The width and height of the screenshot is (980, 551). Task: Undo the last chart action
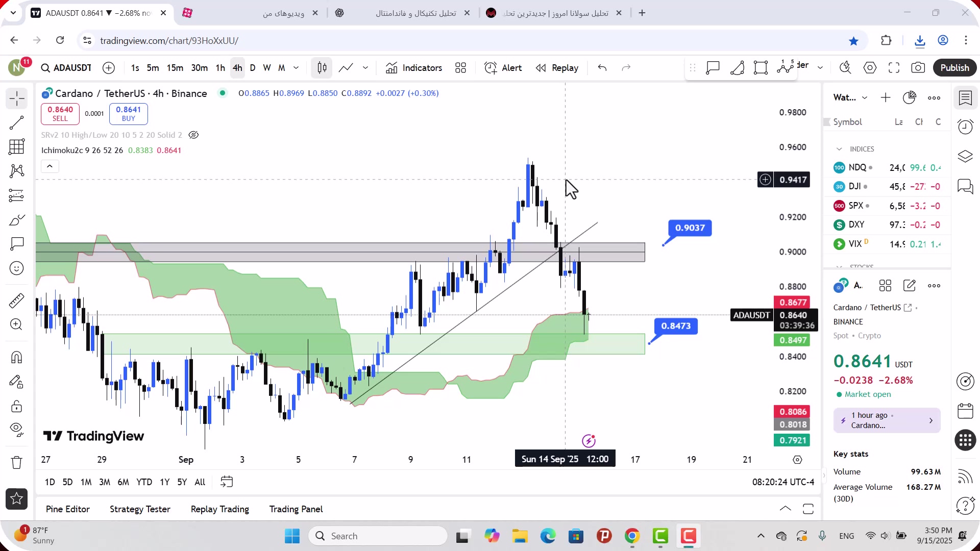click(x=602, y=68)
